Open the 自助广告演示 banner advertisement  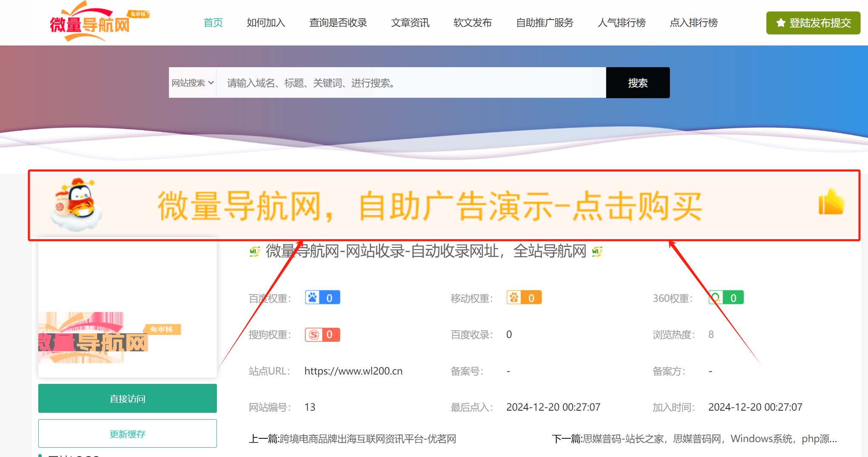pos(444,206)
